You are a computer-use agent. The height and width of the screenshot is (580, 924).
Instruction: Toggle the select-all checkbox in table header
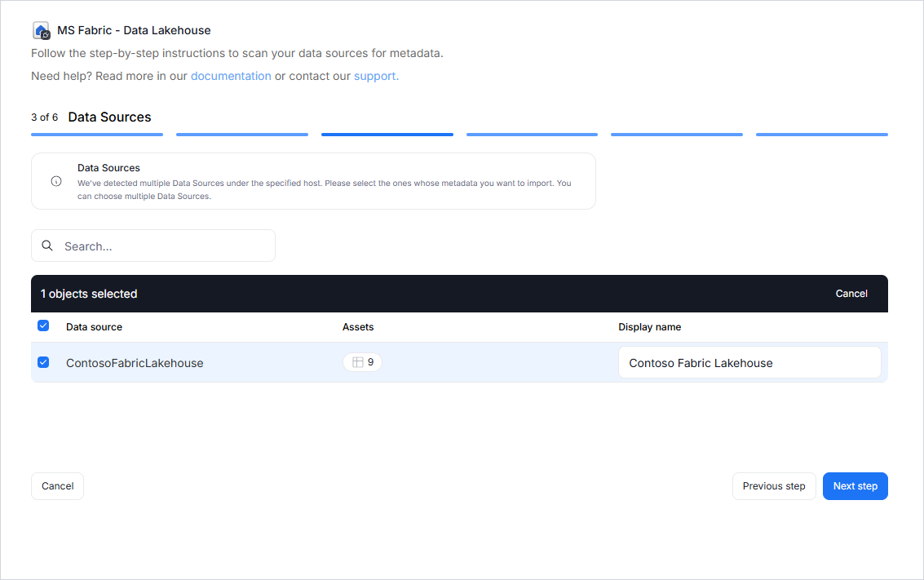tap(43, 326)
